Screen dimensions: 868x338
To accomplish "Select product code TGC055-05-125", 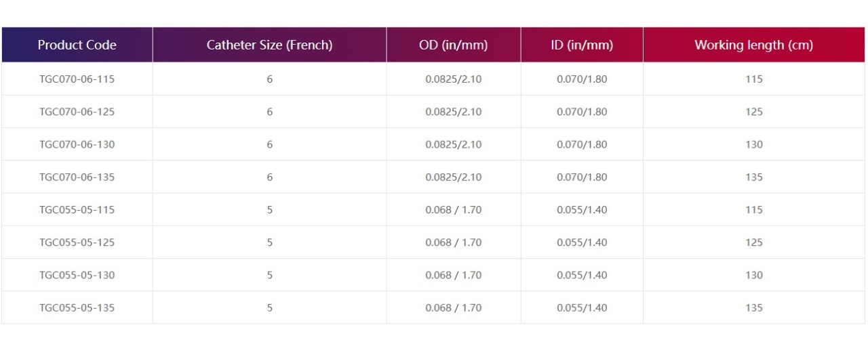I will pos(77,242).
